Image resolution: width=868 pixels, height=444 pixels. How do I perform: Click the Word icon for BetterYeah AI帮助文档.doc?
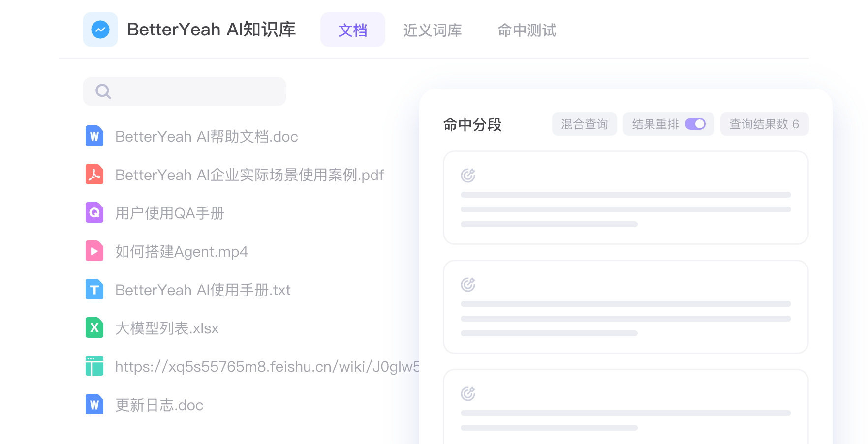[94, 136]
